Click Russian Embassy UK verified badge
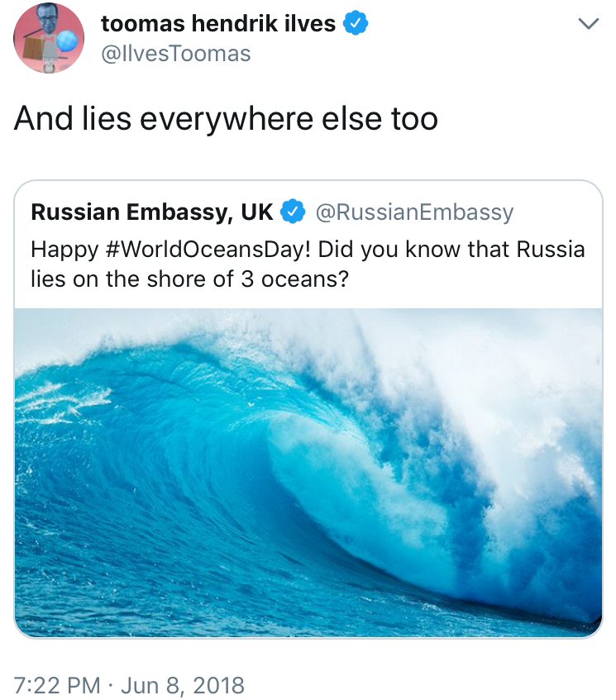Viewport: 616px width, 700px height. (292, 212)
